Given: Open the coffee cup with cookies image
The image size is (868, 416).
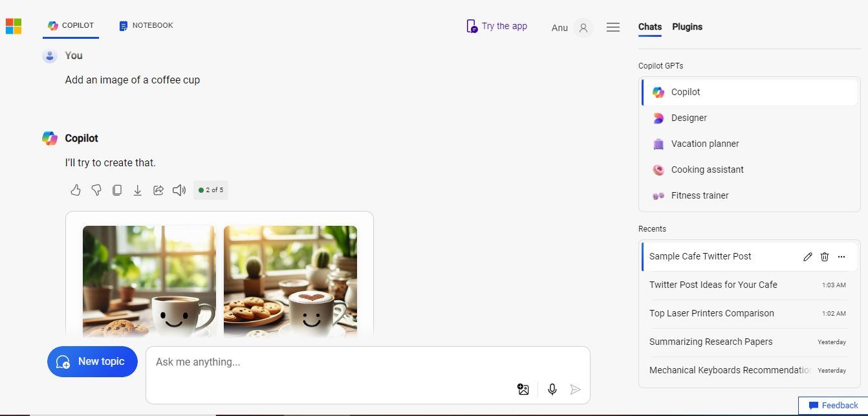Looking at the screenshot, I should coord(149,281).
